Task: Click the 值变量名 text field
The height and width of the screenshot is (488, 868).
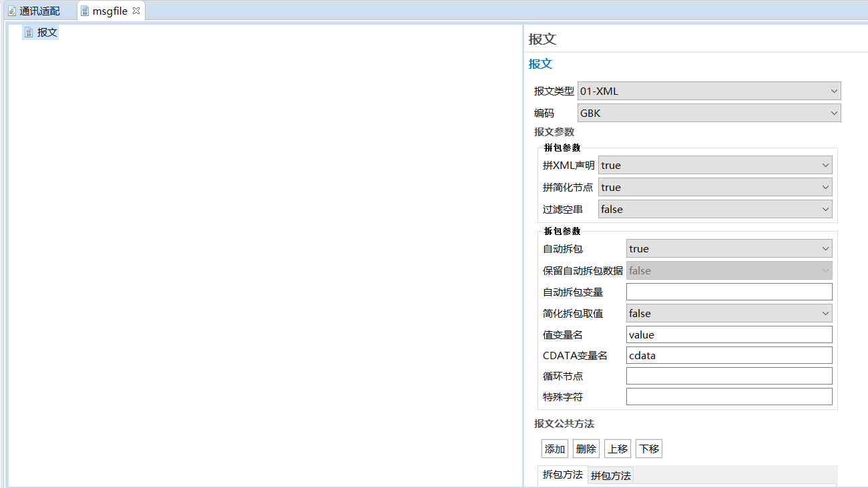Action: point(728,335)
